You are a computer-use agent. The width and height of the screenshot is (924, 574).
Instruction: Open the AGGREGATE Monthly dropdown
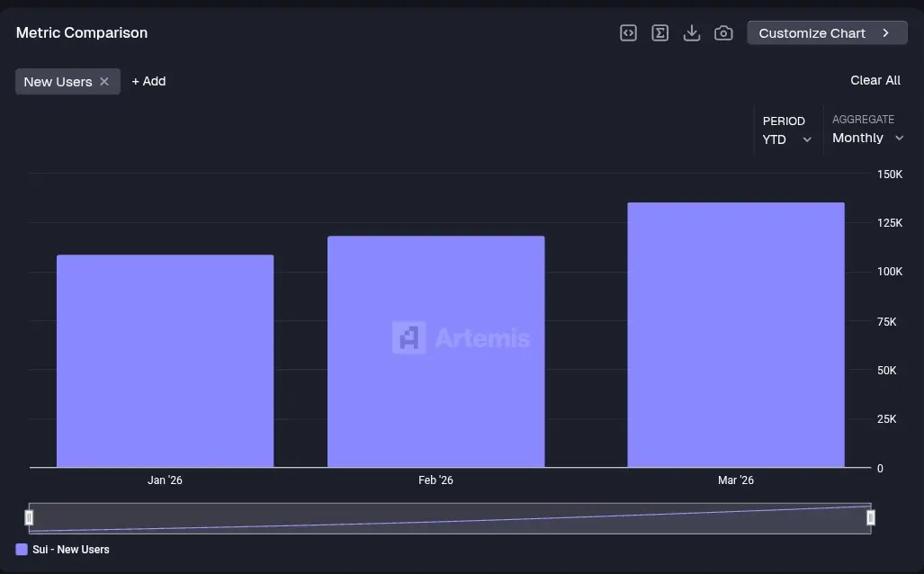tap(867, 129)
